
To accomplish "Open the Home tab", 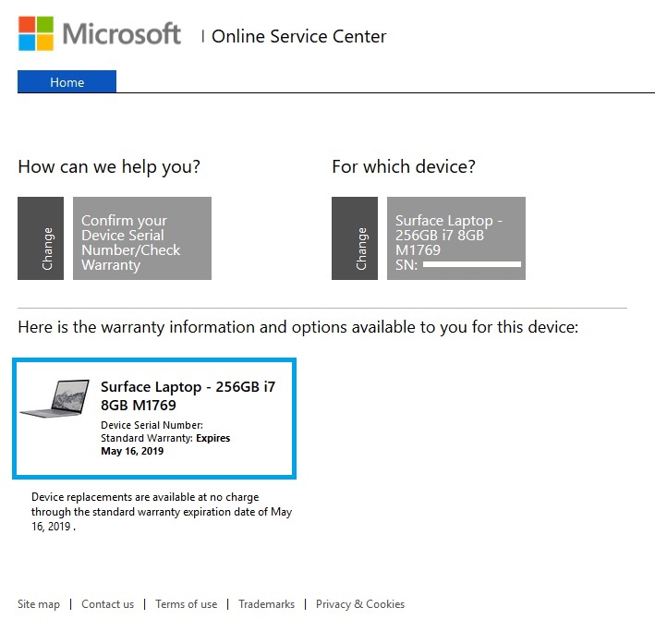I will click(x=67, y=82).
